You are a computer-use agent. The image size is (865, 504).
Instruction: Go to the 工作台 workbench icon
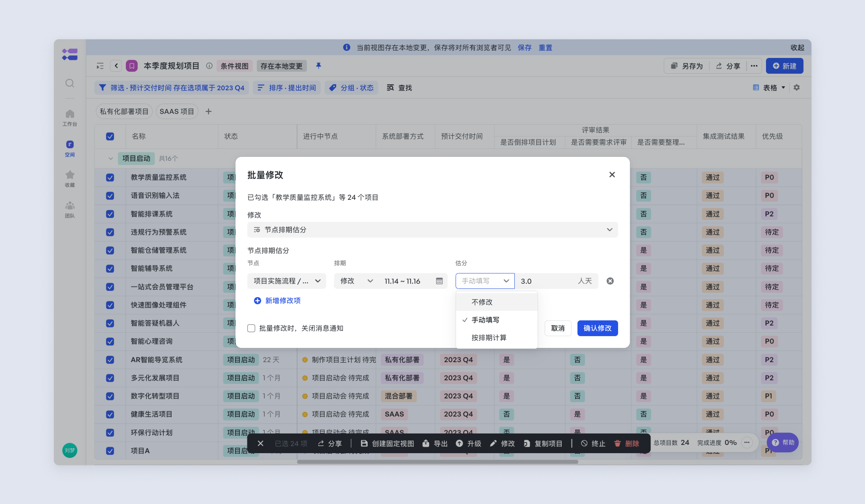pyautogui.click(x=70, y=118)
